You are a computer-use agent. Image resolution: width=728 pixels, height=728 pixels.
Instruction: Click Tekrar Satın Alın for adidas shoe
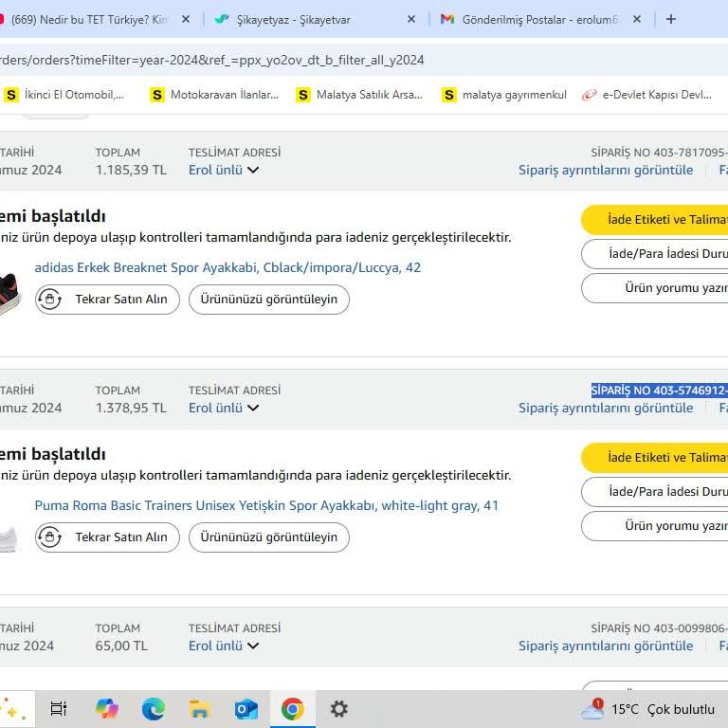coord(107,300)
